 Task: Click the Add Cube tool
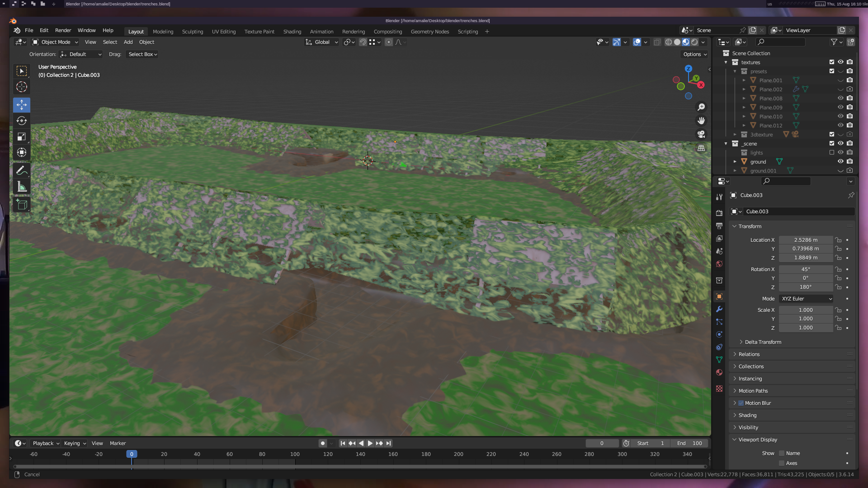click(x=21, y=205)
